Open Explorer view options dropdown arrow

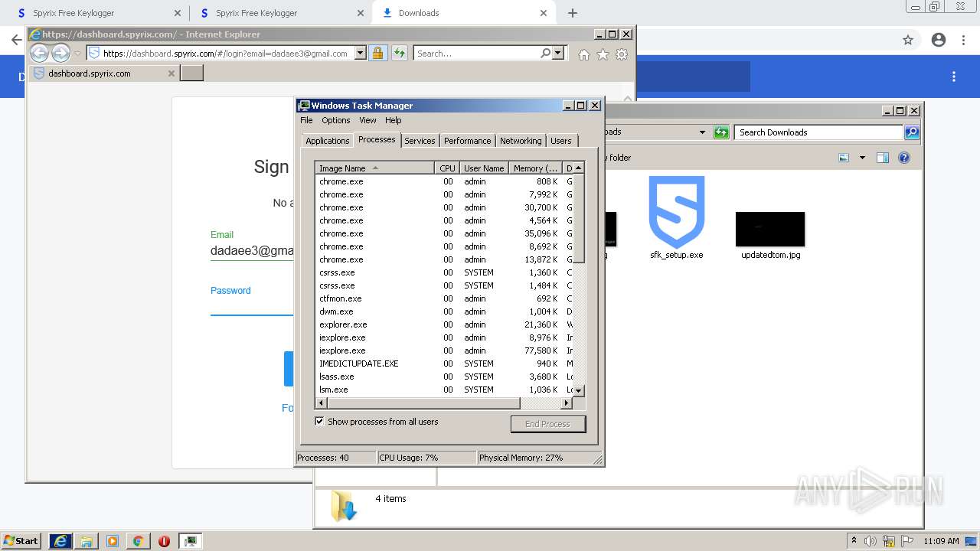862,158
